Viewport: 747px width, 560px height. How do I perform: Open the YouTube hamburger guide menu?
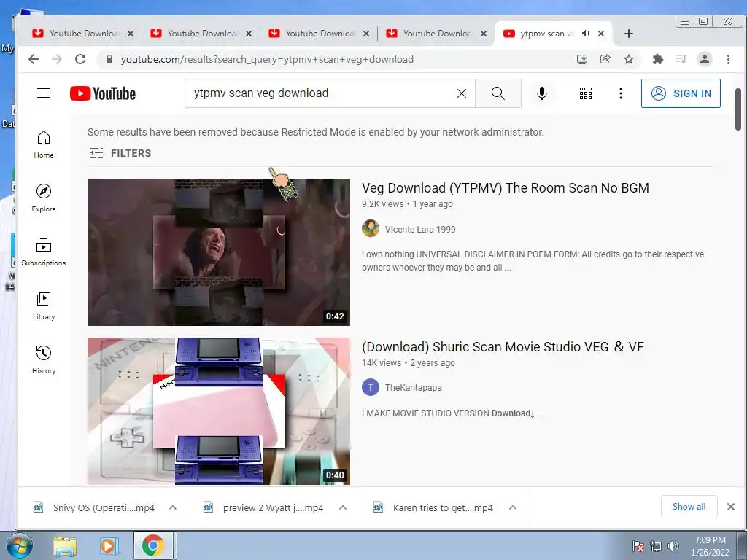[44, 93]
